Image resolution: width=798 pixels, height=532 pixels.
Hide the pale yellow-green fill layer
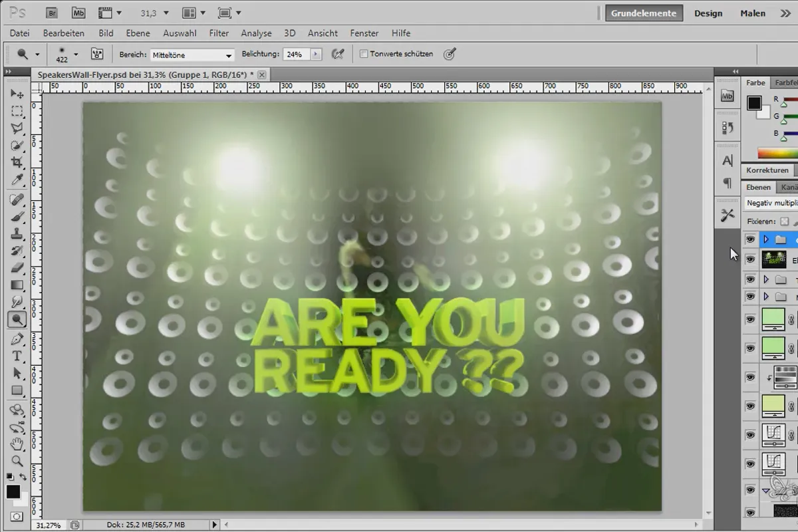[751, 406]
